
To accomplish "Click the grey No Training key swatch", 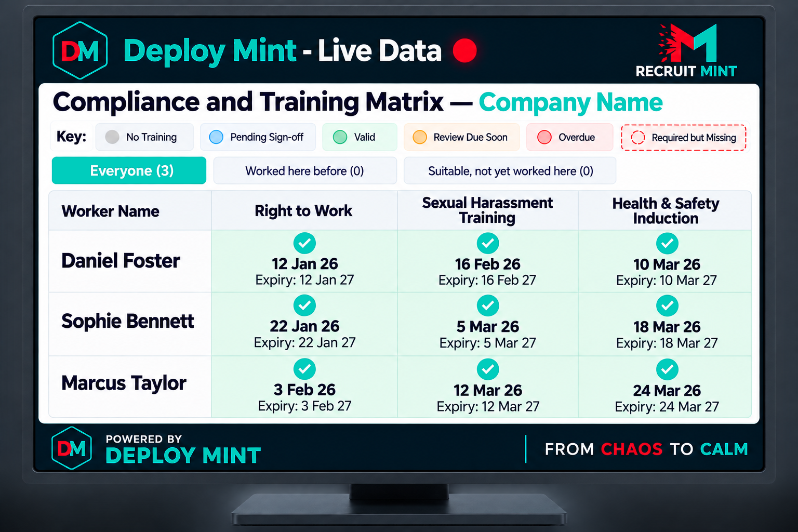I will click(x=112, y=137).
